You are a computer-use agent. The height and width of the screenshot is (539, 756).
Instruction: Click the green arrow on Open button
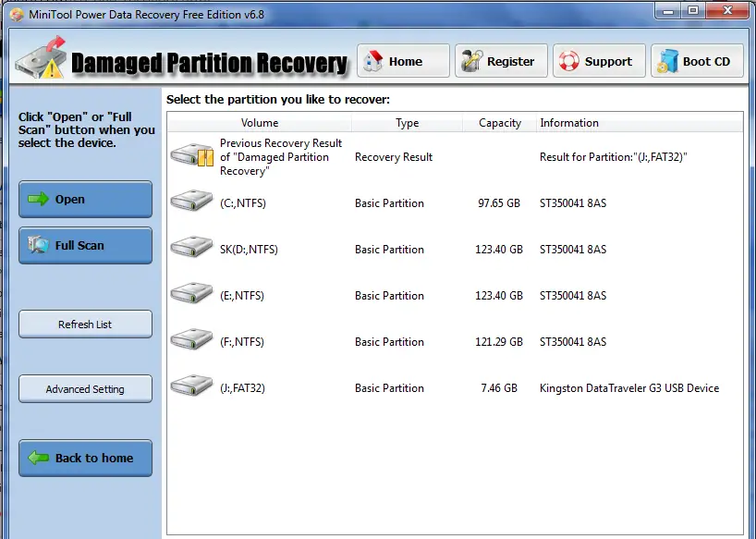(x=38, y=199)
